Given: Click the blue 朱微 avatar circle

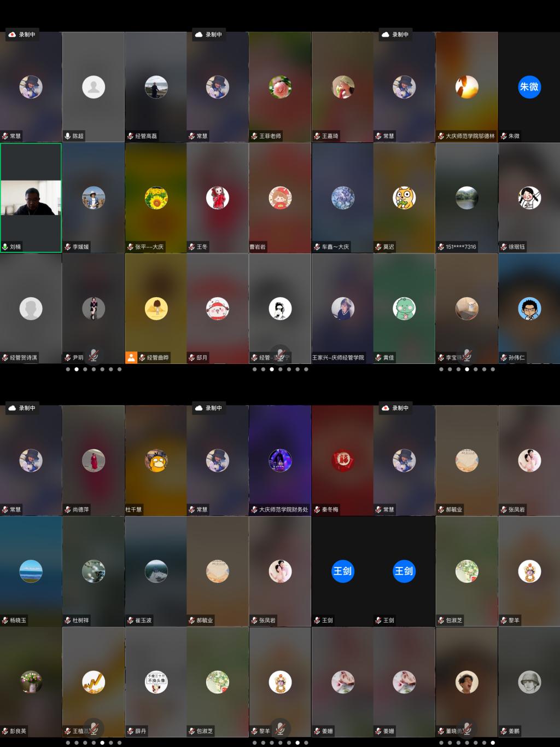Looking at the screenshot, I should 529,86.
